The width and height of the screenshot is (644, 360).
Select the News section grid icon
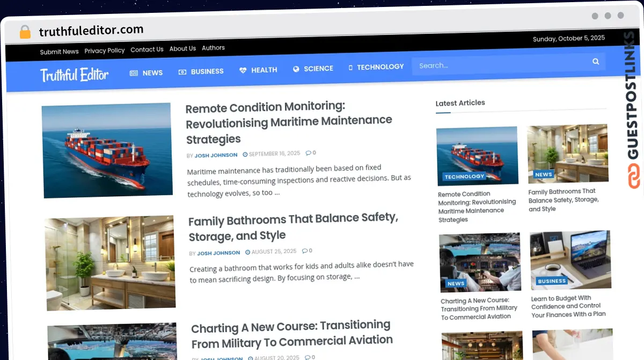tap(133, 72)
